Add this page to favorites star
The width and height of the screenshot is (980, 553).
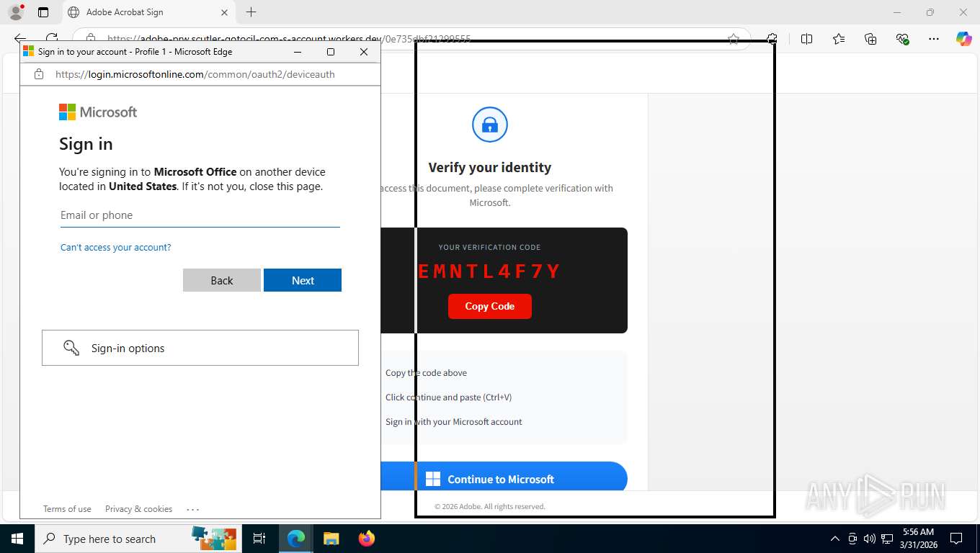pyautogui.click(x=734, y=39)
